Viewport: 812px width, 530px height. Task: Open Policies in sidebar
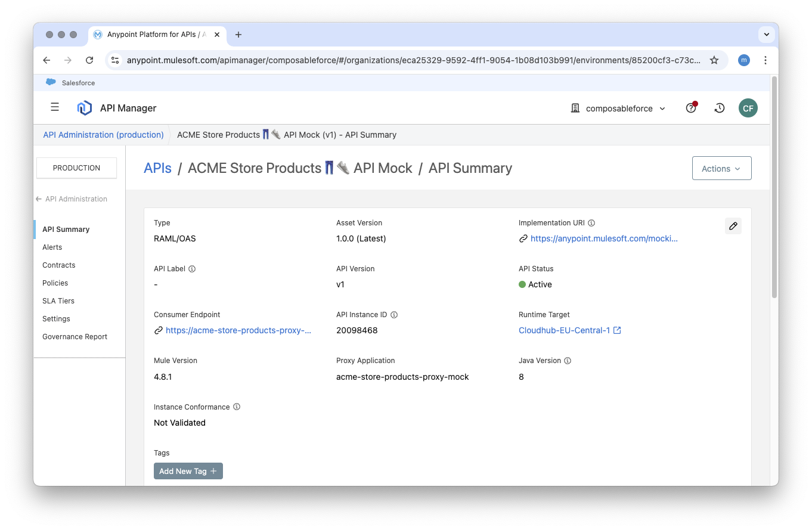55,283
